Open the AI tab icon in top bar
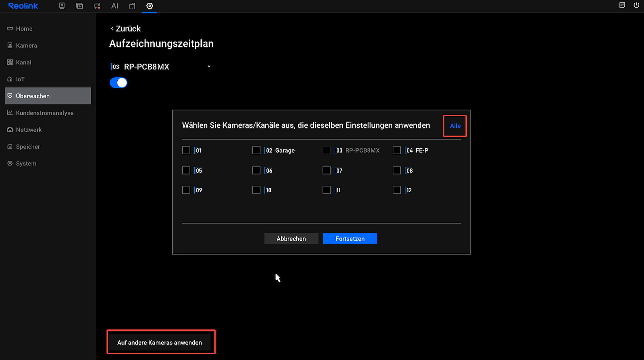Viewport: 644px width, 360px height. [x=115, y=6]
